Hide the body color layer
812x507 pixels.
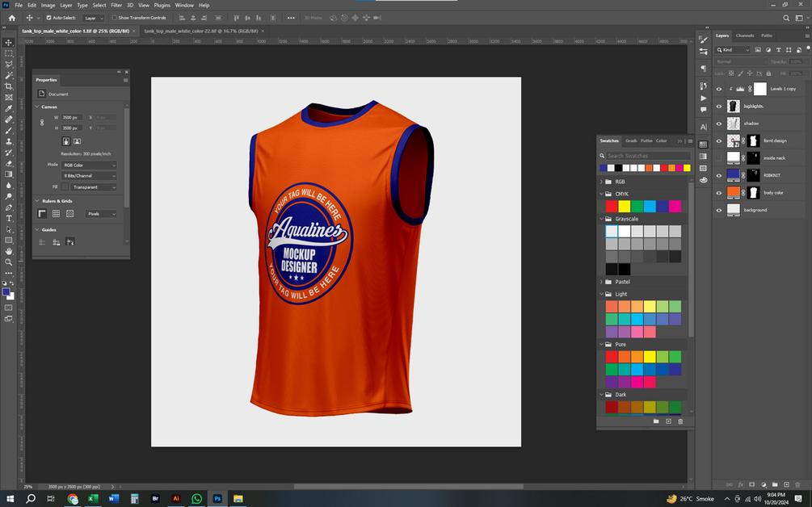[719, 193]
